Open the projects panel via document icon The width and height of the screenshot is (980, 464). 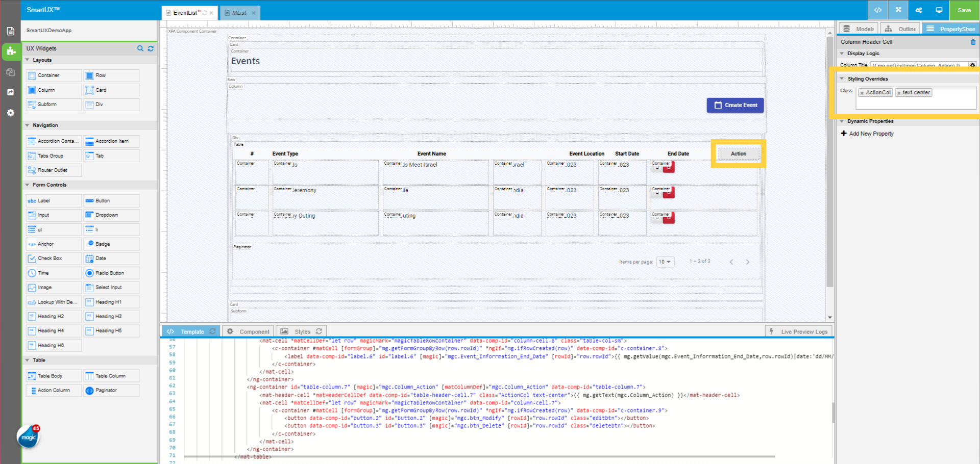10,31
